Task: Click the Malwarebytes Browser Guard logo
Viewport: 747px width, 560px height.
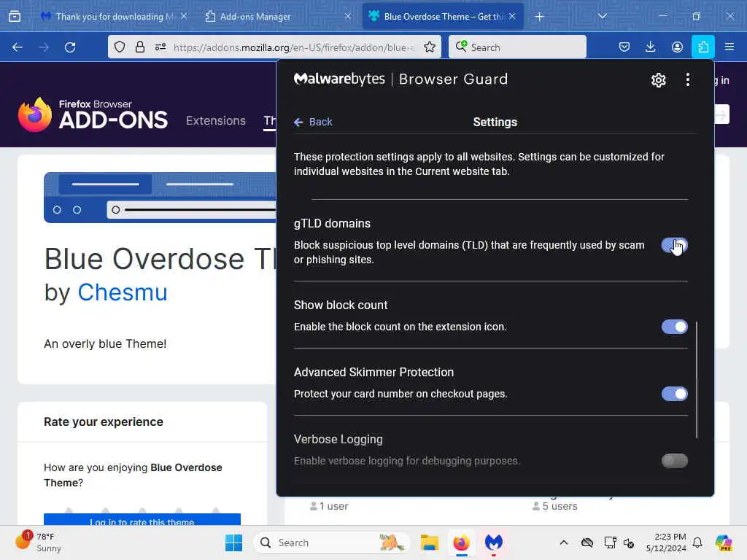Action: [400, 79]
